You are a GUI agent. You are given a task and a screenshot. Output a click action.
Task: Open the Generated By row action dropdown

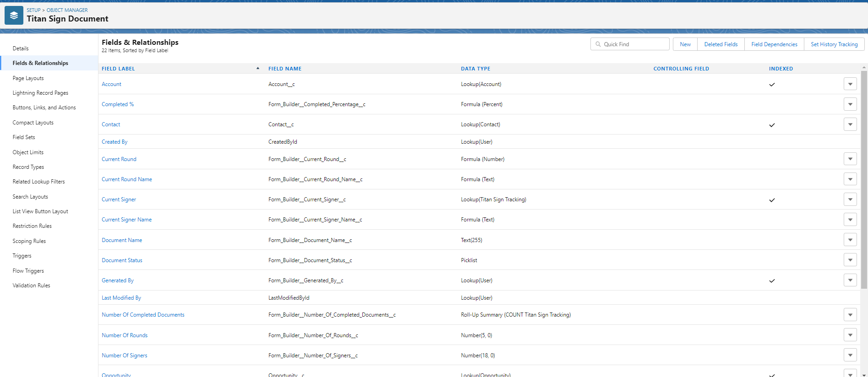[850, 280]
